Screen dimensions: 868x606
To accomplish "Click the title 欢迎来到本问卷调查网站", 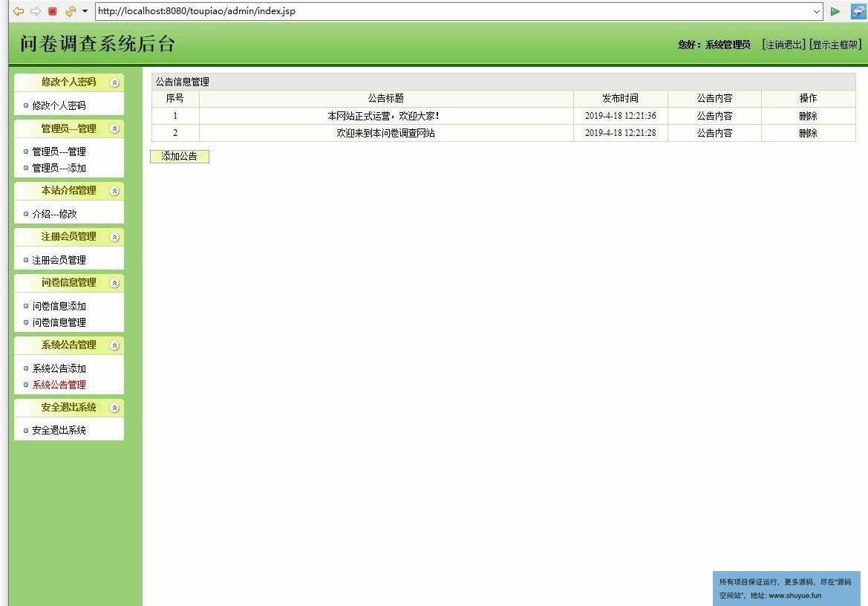I will [x=385, y=133].
